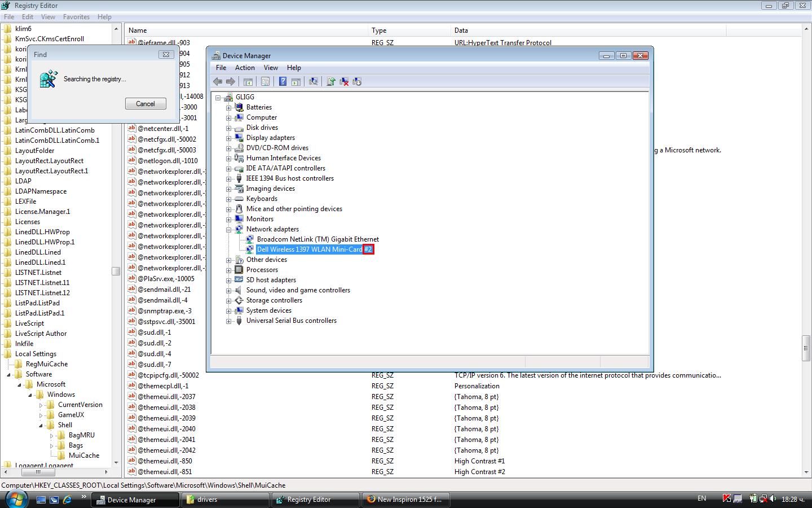This screenshot has width=812, height=508.
Task: Click the Windows Start orb
Action: [x=16, y=499]
